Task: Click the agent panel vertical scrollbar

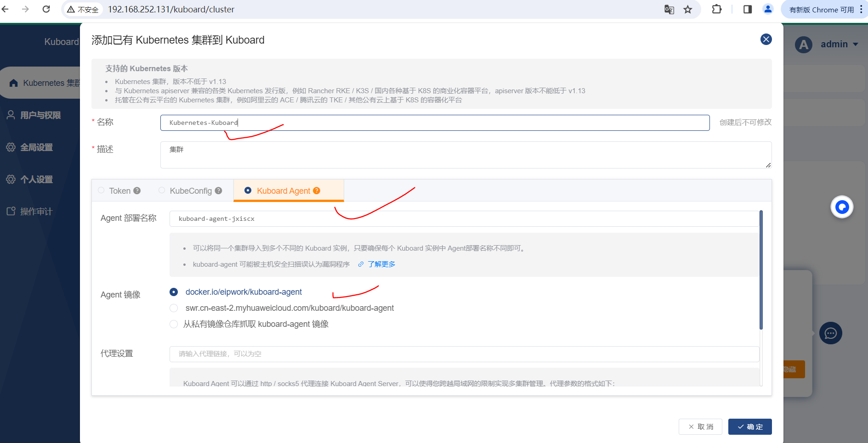Action: click(761, 270)
